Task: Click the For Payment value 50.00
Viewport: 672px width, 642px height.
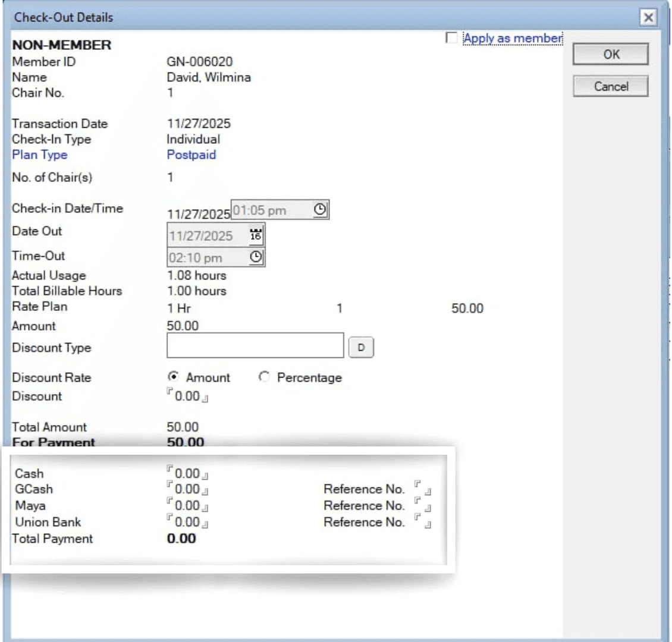Action: 186,442
